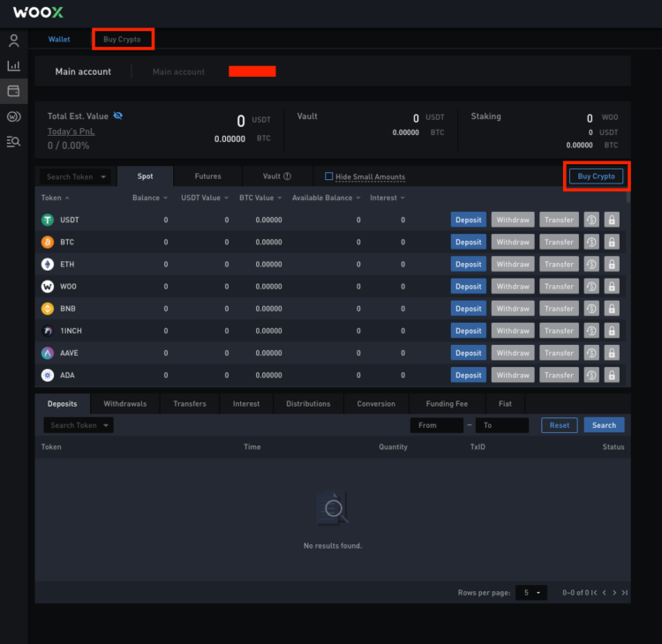Enable the Hide Small Amounts checkbox
Viewport: 662px width, 644px height.
[x=329, y=176]
